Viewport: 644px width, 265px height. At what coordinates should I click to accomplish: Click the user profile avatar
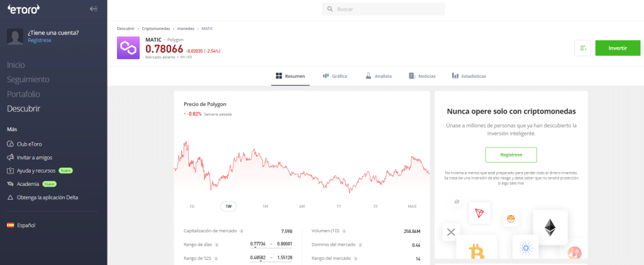click(15, 36)
